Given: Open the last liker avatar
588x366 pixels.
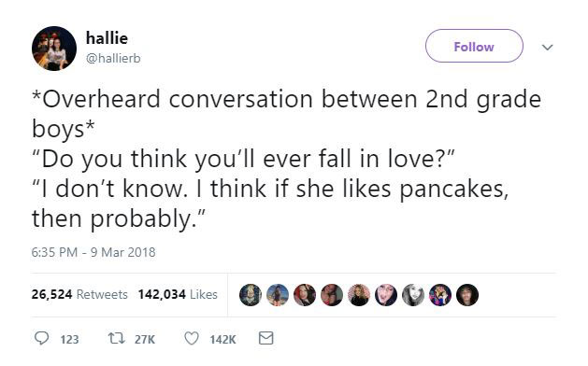Looking at the screenshot, I should [x=467, y=295].
